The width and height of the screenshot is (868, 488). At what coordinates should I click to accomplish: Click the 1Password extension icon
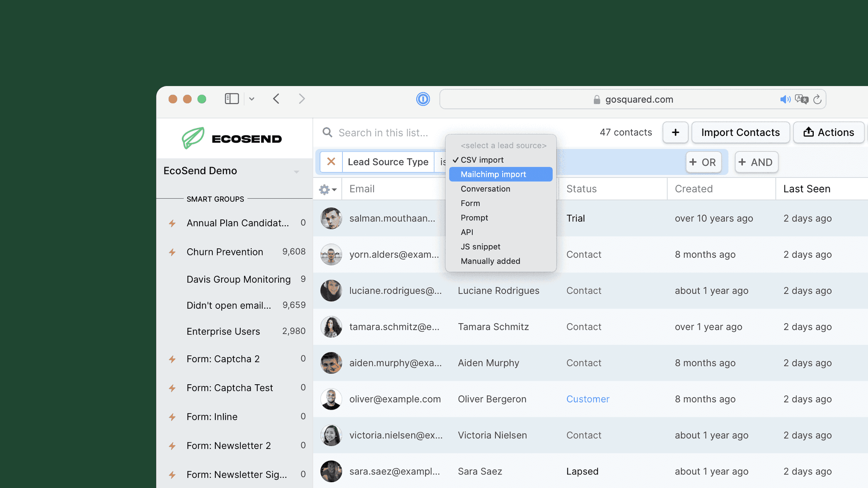(423, 99)
